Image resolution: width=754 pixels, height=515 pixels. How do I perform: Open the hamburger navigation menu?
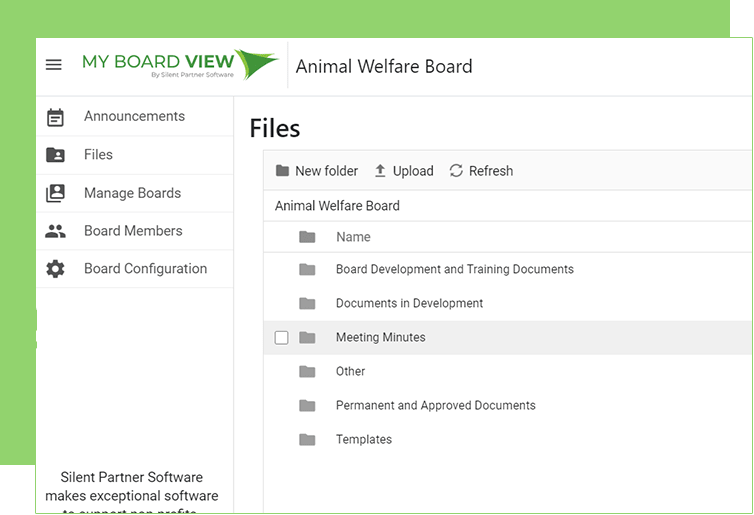(54, 65)
